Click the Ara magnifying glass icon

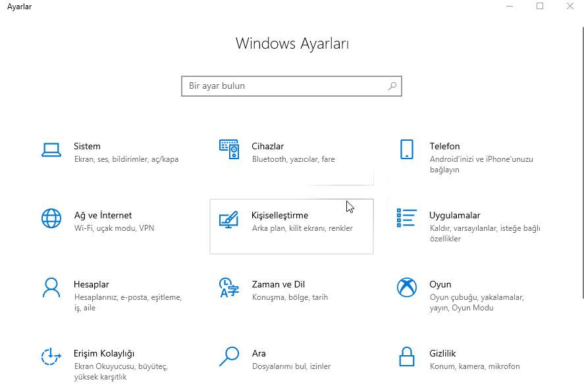[x=229, y=356]
